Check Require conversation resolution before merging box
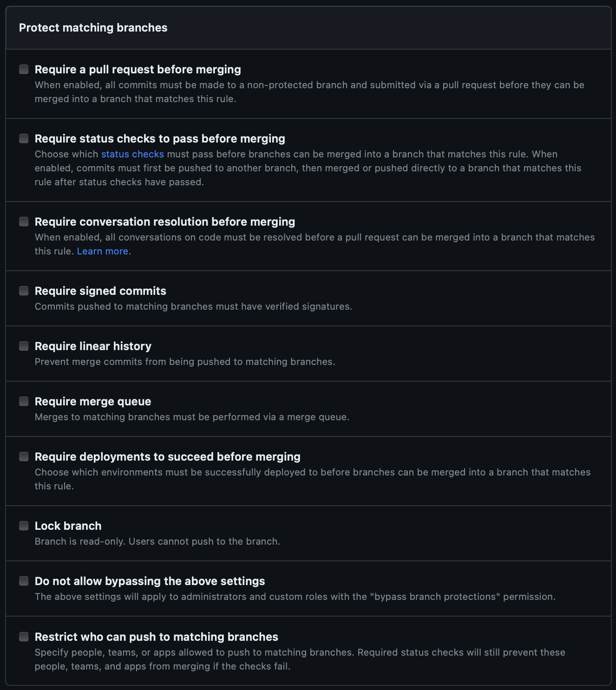 click(24, 222)
